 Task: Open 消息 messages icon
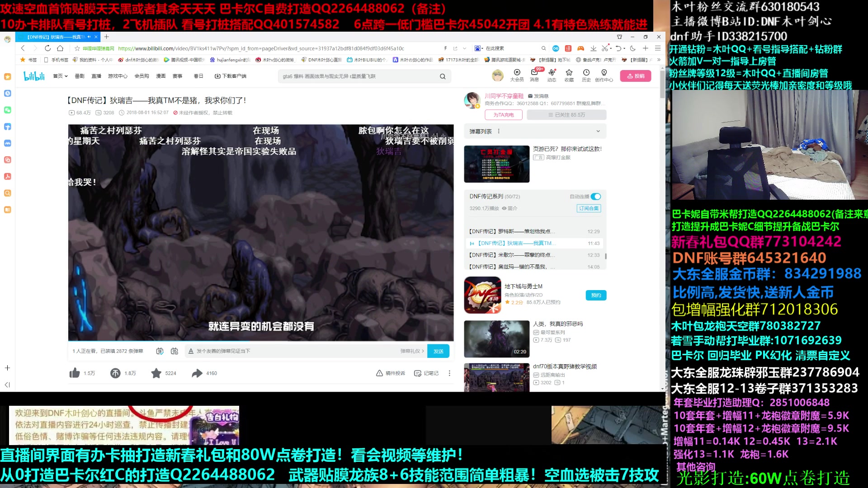(534, 75)
